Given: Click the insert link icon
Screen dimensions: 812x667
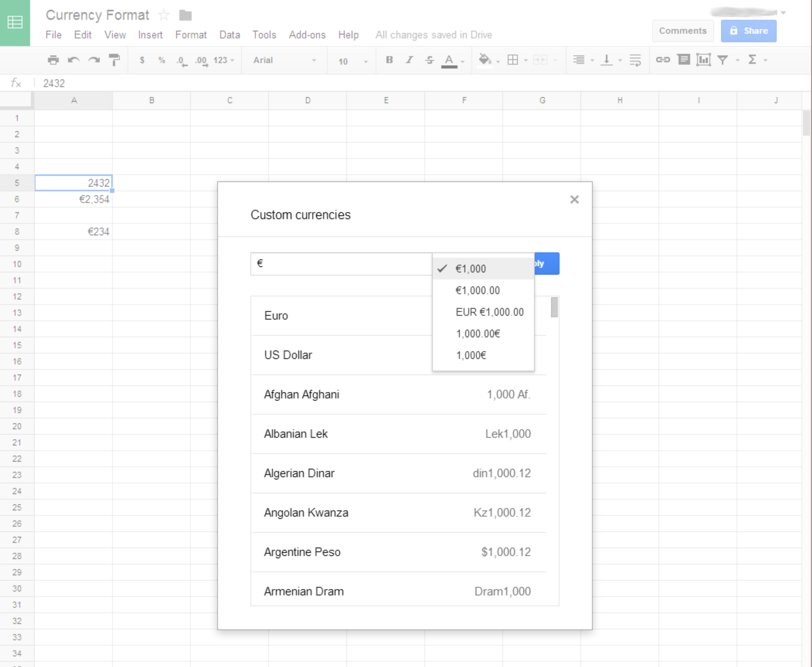Looking at the screenshot, I should pos(663,60).
